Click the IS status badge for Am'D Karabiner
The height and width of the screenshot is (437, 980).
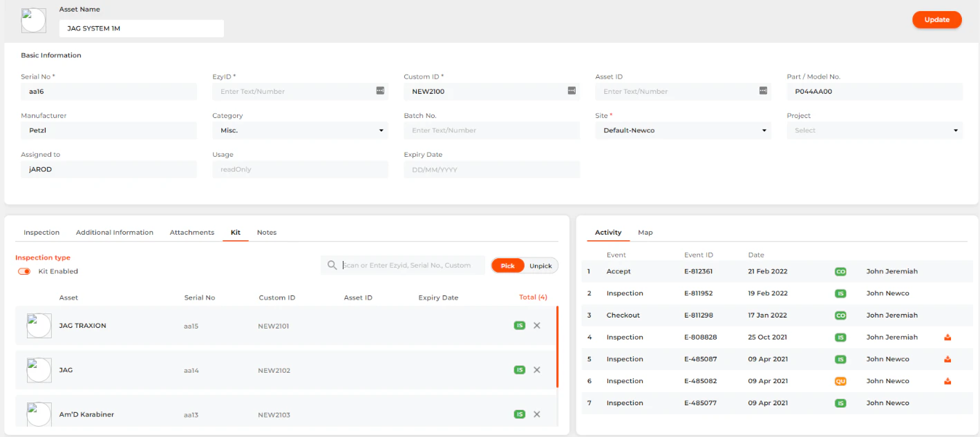pyautogui.click(x=520, y=414)
